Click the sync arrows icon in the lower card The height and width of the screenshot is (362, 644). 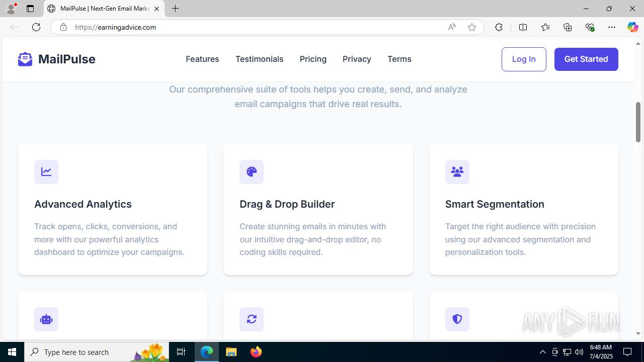pos(252,319)
